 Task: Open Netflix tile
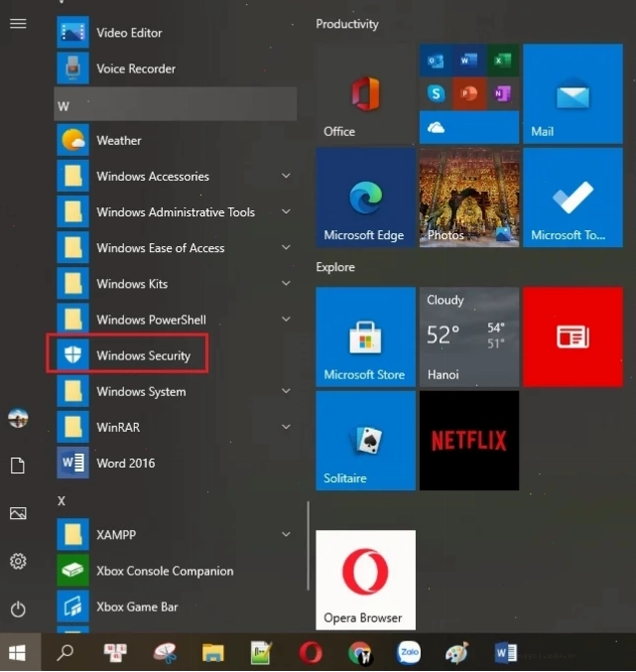point(469,441)
